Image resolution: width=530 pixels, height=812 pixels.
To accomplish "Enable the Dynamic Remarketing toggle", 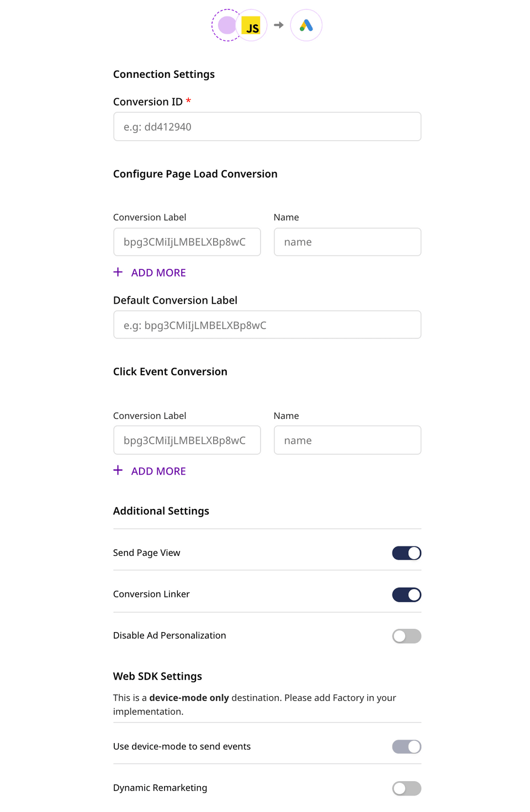I will [406, 788].
